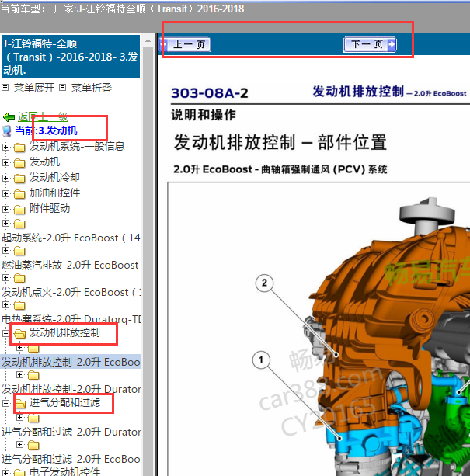Expand 起动系统-2.0升 EcoBoost node
This screenshot has width=470, height=476.
pos(5,224)
